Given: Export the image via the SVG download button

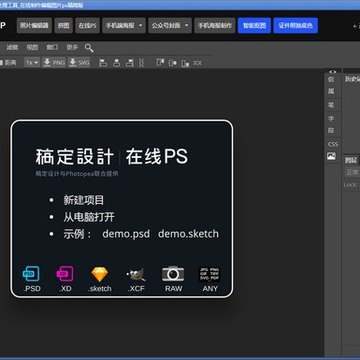Looking at the screenshot, I should point(79,62).
